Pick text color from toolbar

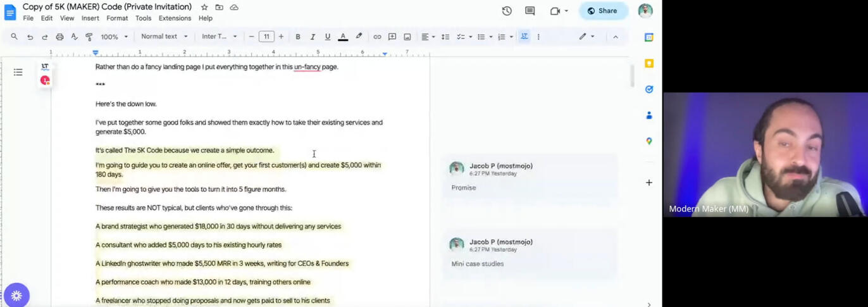pyautogui.click(x=343, y=37)
